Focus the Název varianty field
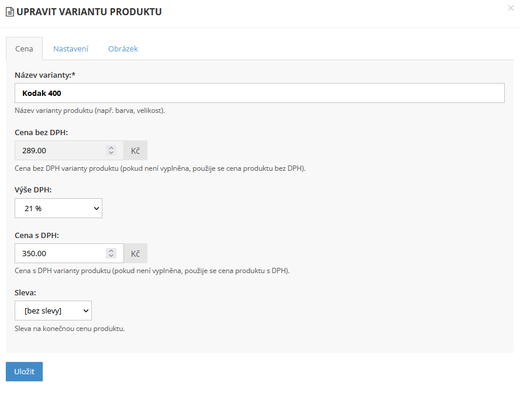This screenshot has width=520, height=400. pos(259,93)
